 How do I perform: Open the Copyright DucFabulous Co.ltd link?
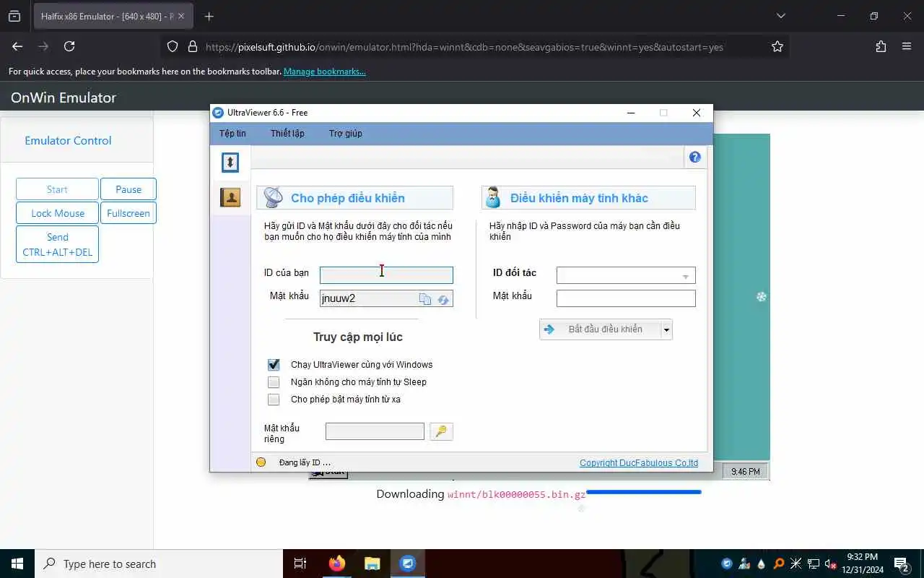pyautogui.click(x=639, y=463)
